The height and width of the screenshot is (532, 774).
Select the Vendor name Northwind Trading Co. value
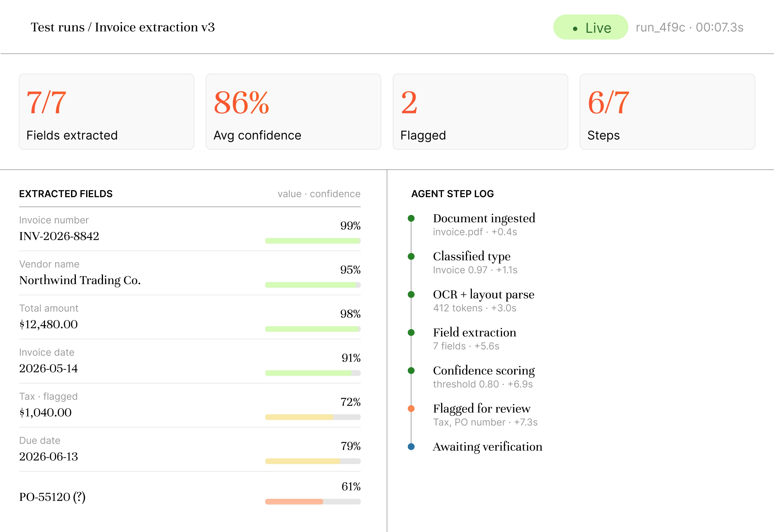pyautogui.click(x=80, y=280)
